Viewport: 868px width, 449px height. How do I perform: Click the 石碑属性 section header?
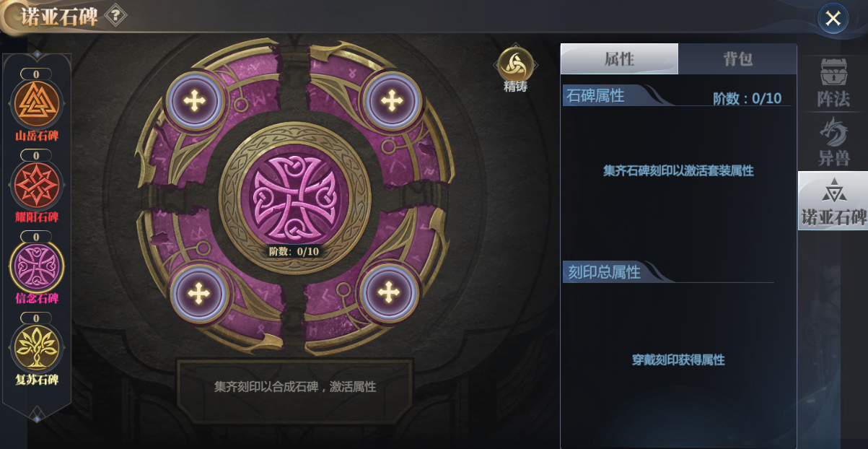[595, 95]
